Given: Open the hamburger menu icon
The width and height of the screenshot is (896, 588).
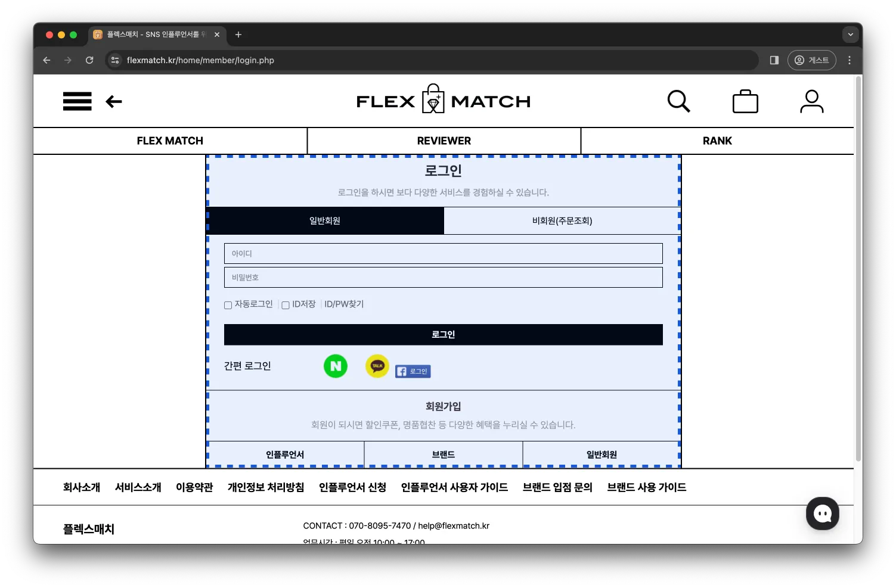Looking at the screenshot, I should click(x=77, y=101).
